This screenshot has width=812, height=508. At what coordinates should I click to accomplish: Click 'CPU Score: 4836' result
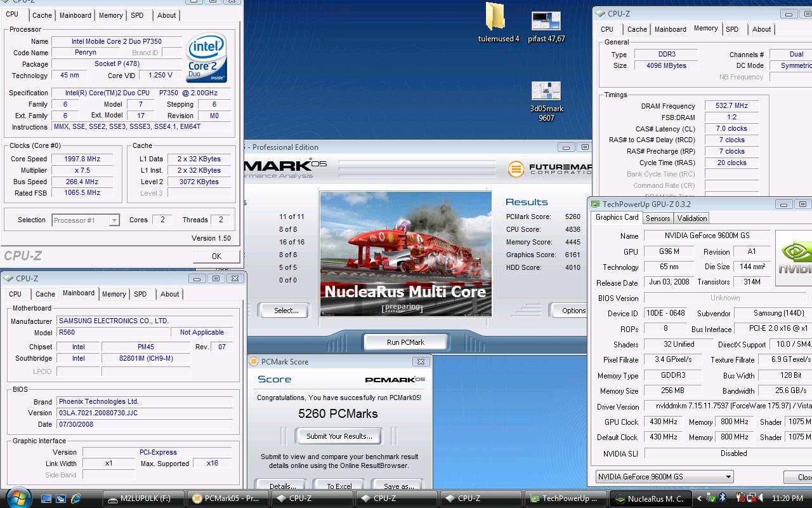point(543,229)
